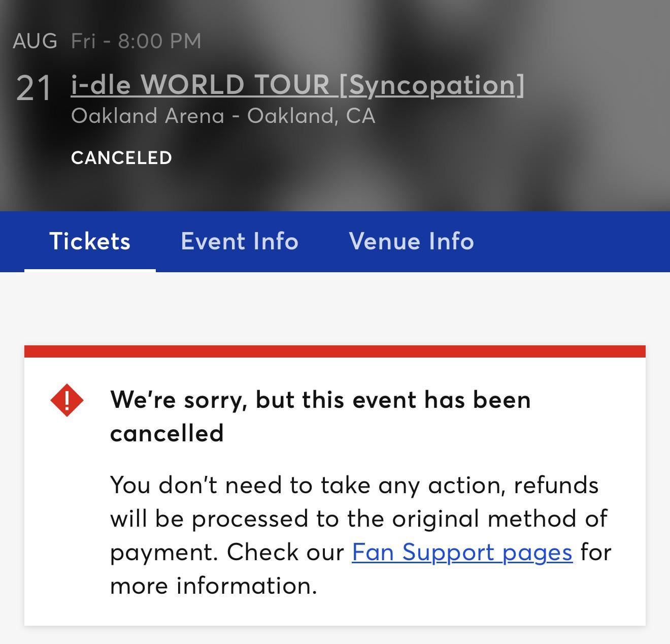
Task: Click the Oakland Arena - Oakland, CA text
Action: click(223, 116)
